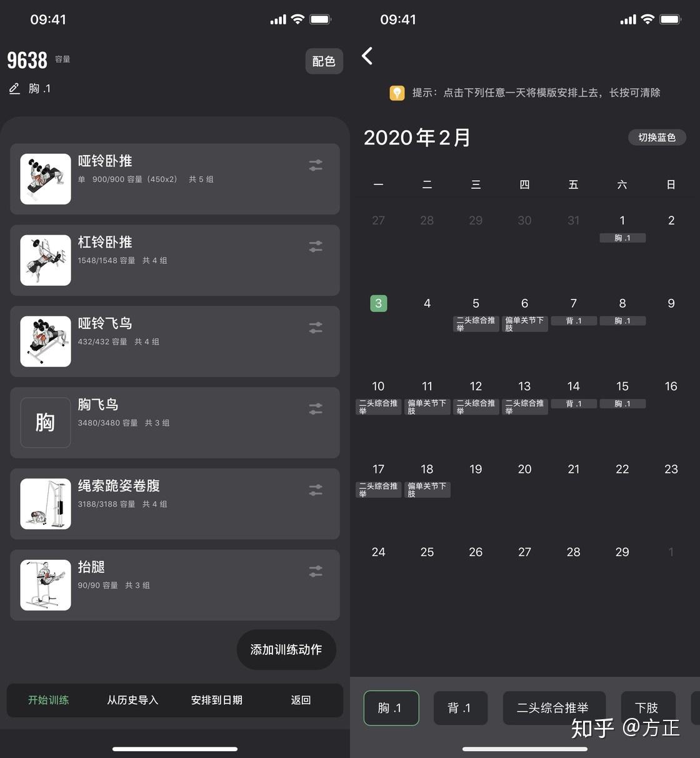Select the 二头综合推举 template chip
Image resolution: width=700 pixels, height=758 pixels.
pos(554,708)
